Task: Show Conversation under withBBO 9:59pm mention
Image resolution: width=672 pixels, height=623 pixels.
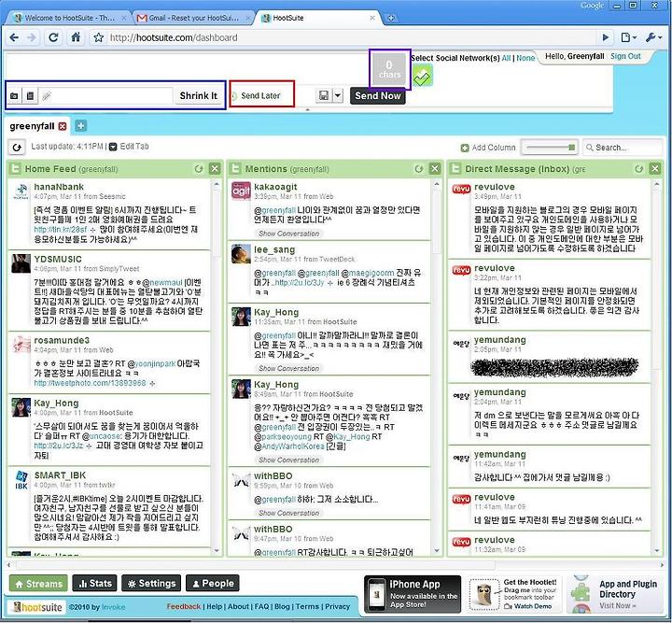Action: tap(288, 513)
